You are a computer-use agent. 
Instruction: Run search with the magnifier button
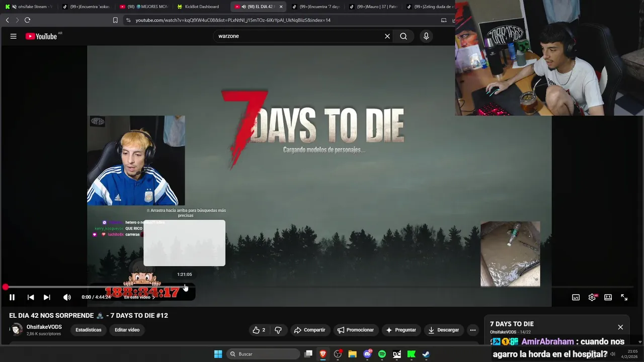point(404,36)
